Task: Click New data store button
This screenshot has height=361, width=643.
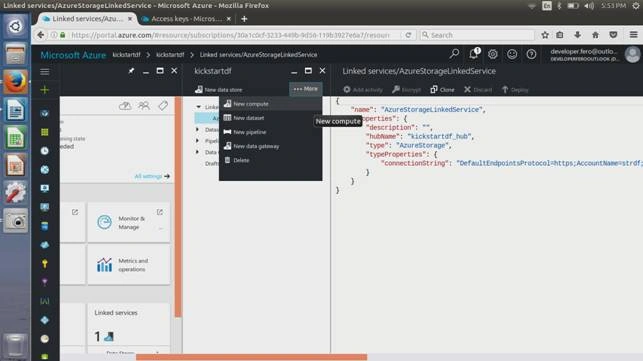Action: pyautogui.click(x=219, y=89)
